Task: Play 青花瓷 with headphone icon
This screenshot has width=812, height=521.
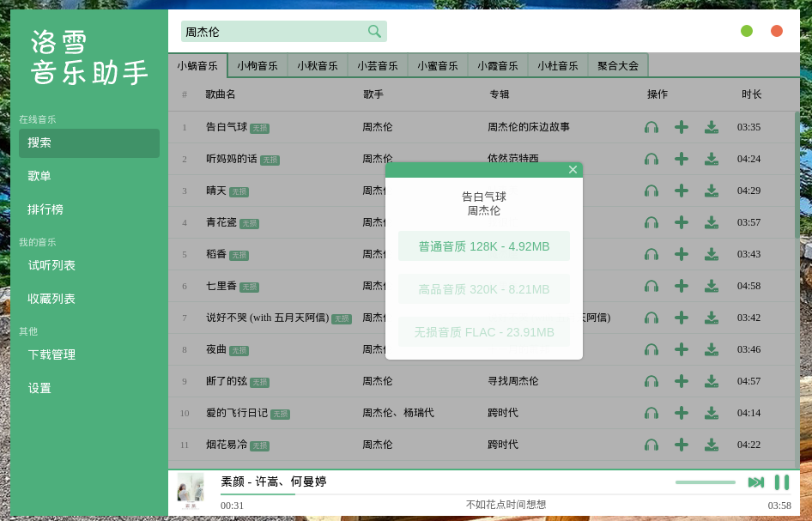Action: tap(651, 222)
